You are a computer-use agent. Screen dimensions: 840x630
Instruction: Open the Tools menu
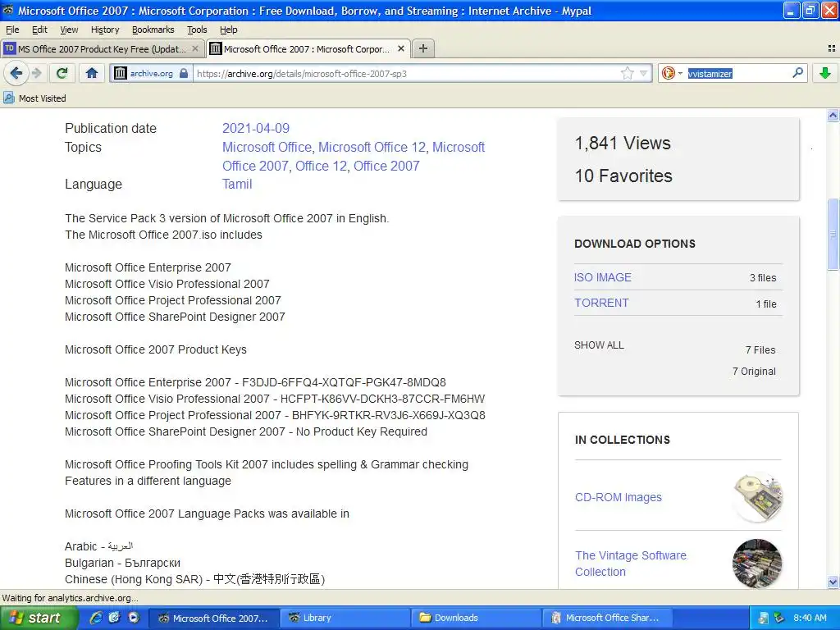197,30
